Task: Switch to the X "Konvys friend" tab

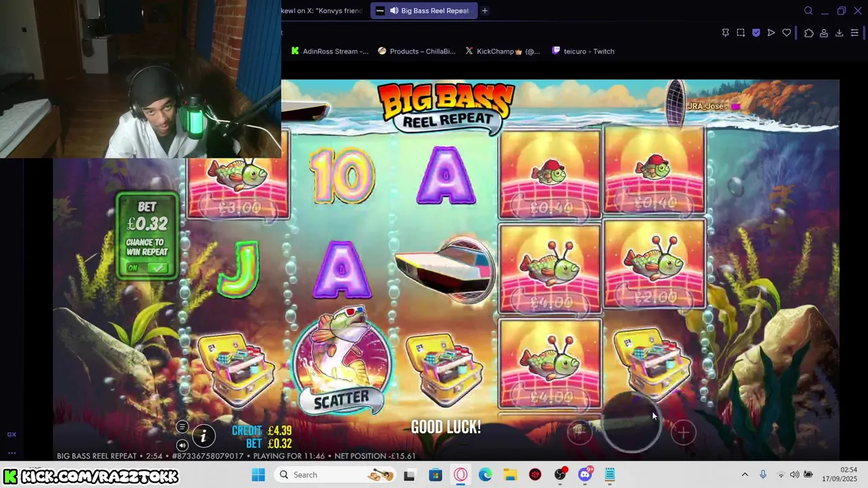Action: point(324,11)
